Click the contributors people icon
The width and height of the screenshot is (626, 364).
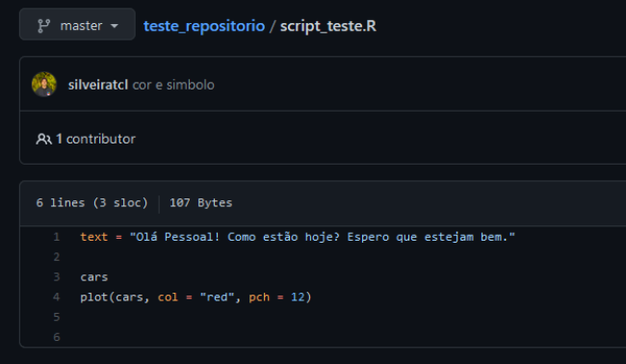click(43, 139)
